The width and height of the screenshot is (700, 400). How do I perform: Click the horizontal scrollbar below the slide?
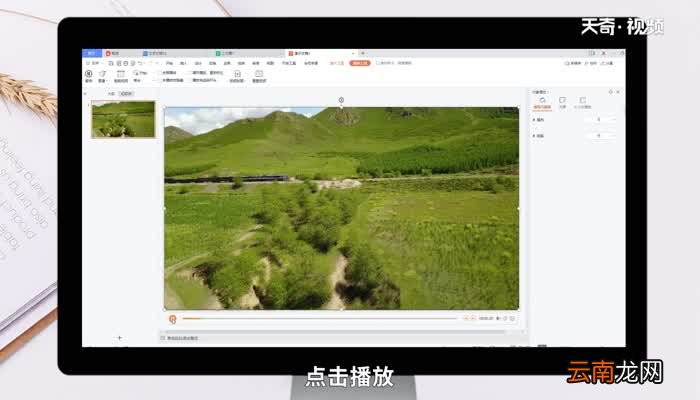coord(333,332)
